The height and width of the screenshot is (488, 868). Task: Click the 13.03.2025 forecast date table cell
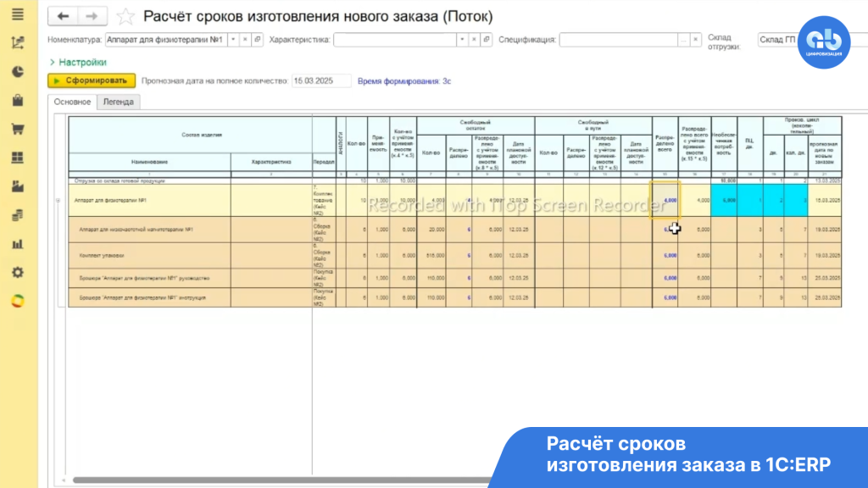click(825, 181)
